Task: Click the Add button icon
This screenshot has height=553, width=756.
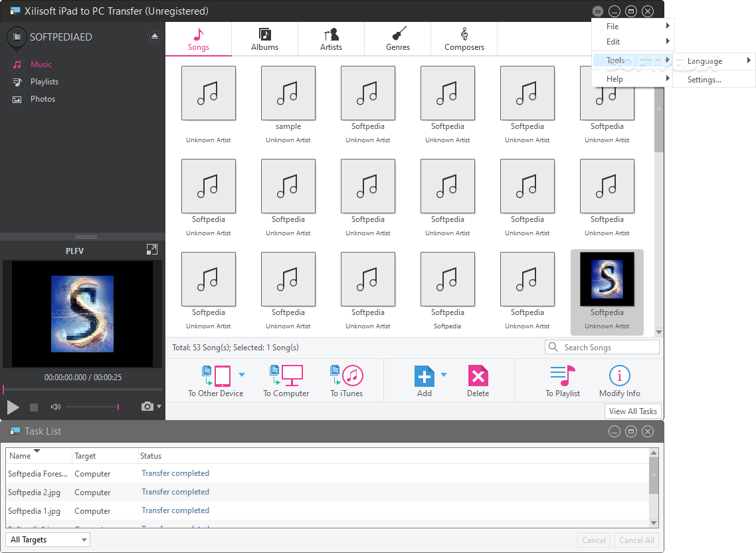Action: coord(425,376)
